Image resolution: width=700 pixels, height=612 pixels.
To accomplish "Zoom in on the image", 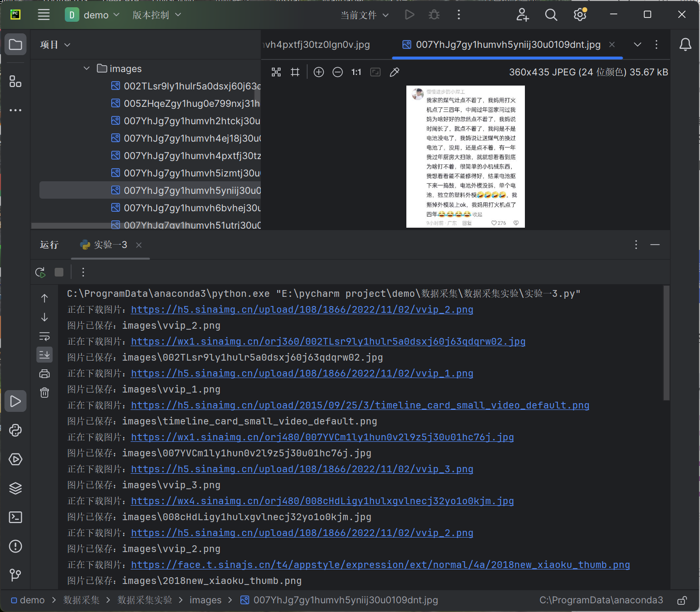I will (x=319, y=72).
